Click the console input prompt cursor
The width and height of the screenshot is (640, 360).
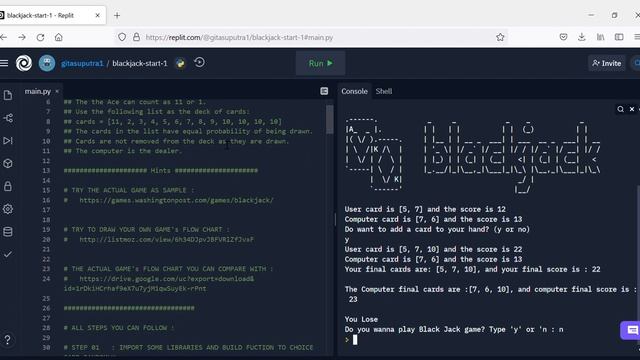(355, 340)
